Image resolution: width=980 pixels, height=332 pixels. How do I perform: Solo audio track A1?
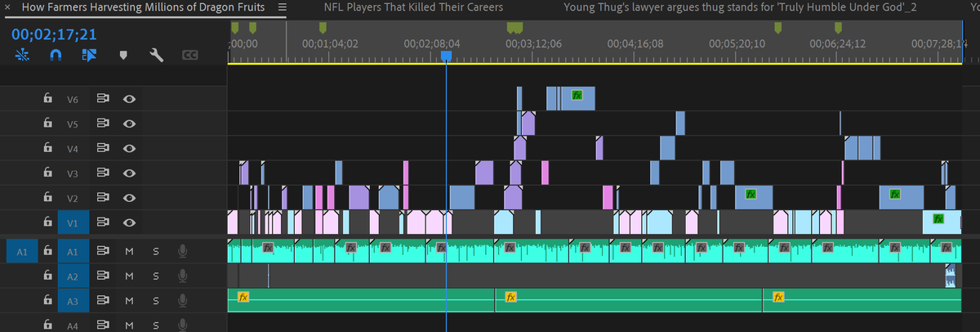pyautogui.click(x=155, y=251)
